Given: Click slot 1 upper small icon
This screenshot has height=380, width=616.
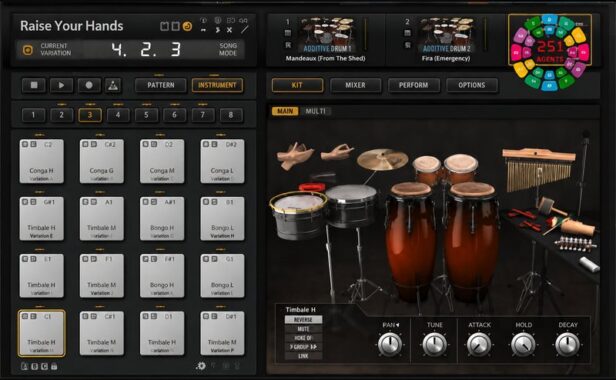Looking at the screenshot, I should 288,33.
